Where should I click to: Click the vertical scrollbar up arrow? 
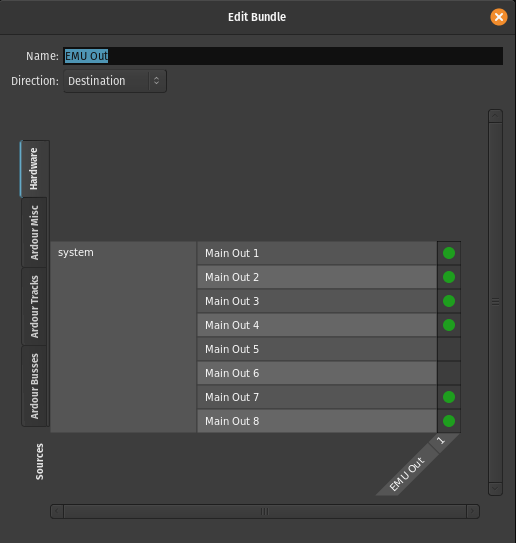[495, 116]
